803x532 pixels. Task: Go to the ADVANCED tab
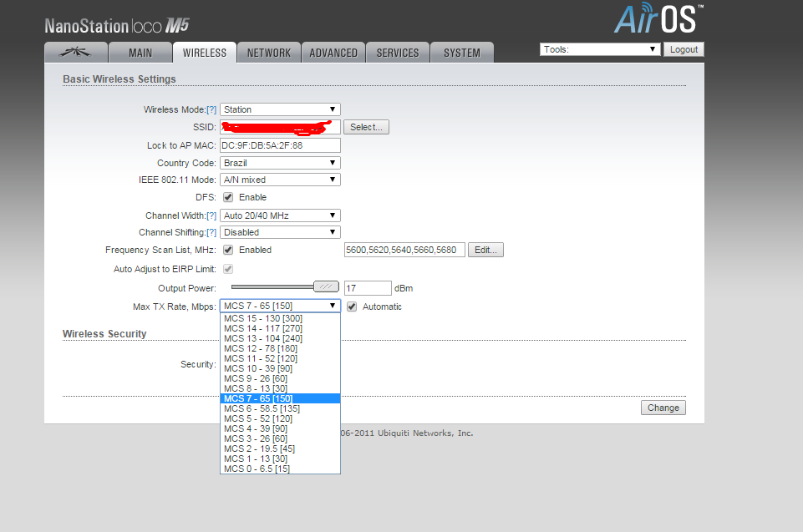(333, 53)
